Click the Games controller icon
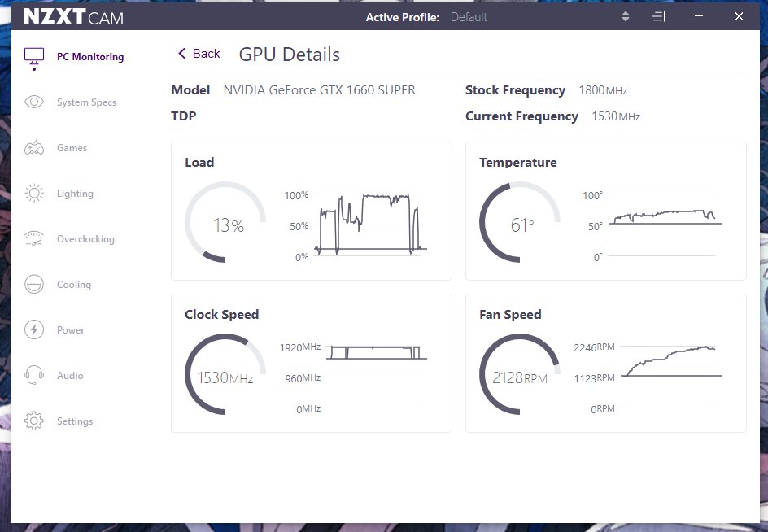This screenshot has width=768, height=532. click(x=34, y=147)
